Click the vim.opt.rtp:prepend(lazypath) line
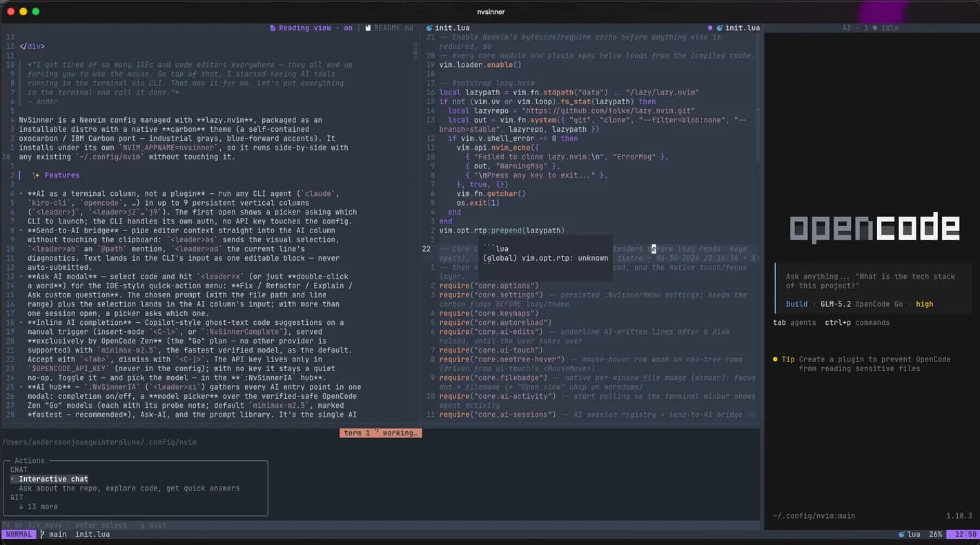Image resolution: width=980 pixels, height=545 pixels. 502,230
